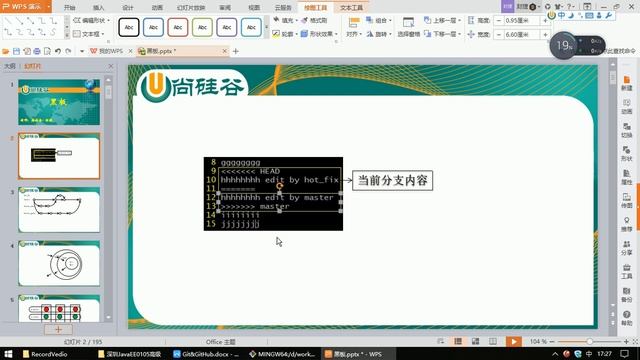Click the Save icon in quick toolbar

[x=16, y=51]
